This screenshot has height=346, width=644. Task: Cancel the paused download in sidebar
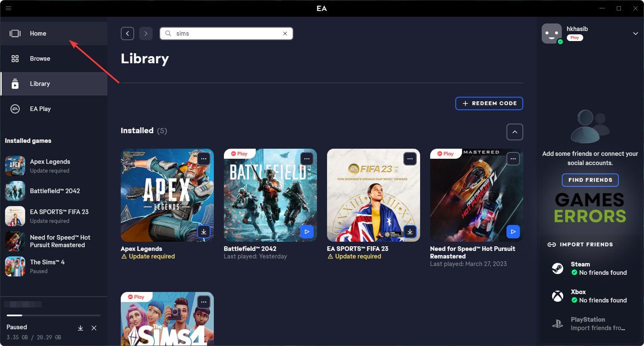94,328
